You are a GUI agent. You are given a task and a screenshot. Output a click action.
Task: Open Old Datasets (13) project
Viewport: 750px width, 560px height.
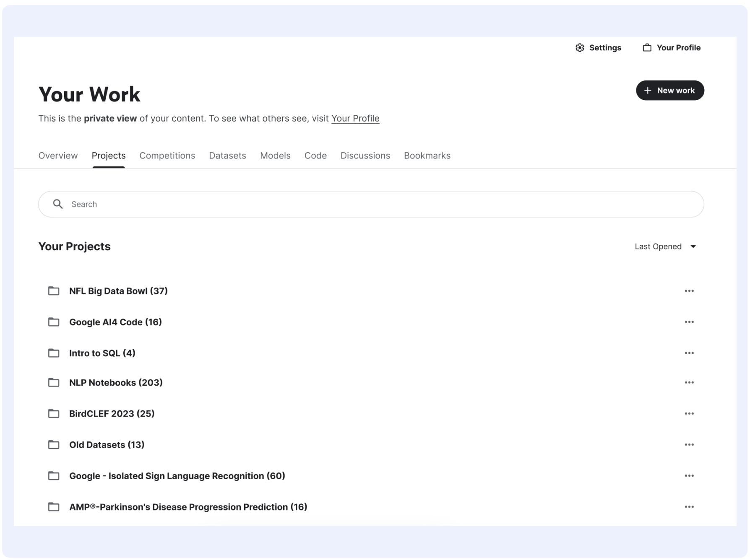[x=107, y=445]
